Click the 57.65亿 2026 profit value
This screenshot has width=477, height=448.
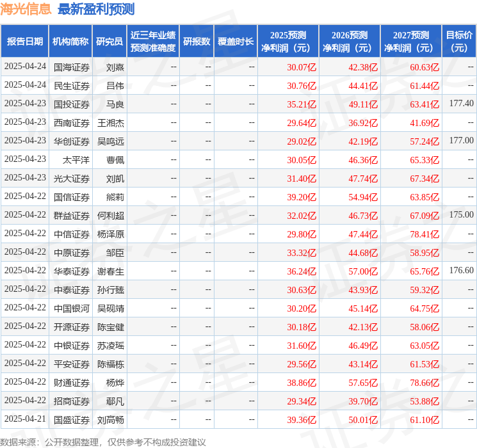363,383
